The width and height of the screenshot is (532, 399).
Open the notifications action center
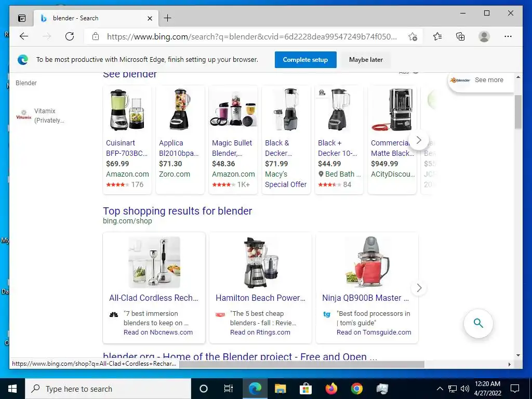(x=515, y=389)
